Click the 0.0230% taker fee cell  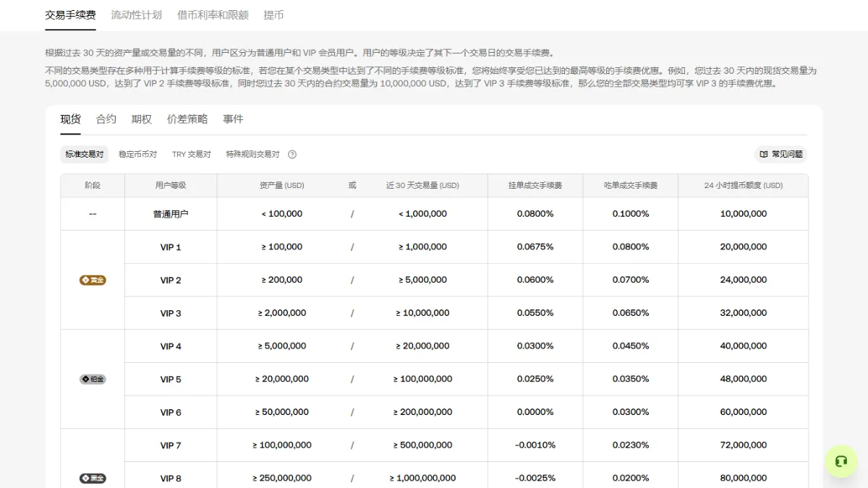631,445
